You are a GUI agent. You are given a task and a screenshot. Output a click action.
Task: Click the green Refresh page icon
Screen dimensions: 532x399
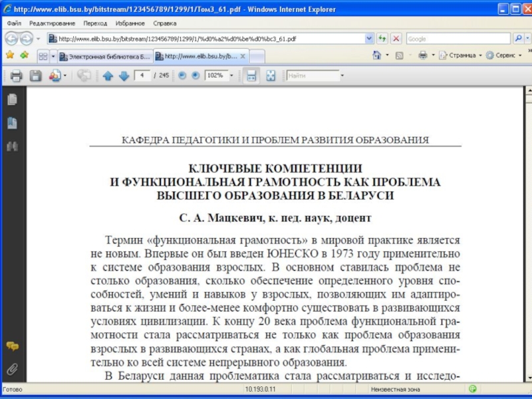(x=382, y=39)
